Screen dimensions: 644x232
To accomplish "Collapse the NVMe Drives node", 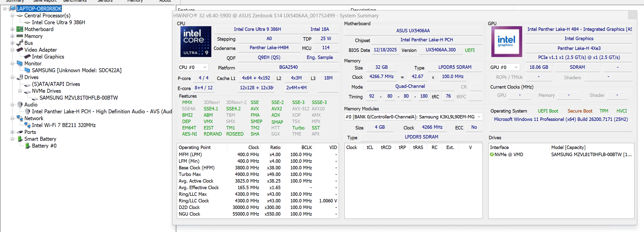I will tap(20, 91).
